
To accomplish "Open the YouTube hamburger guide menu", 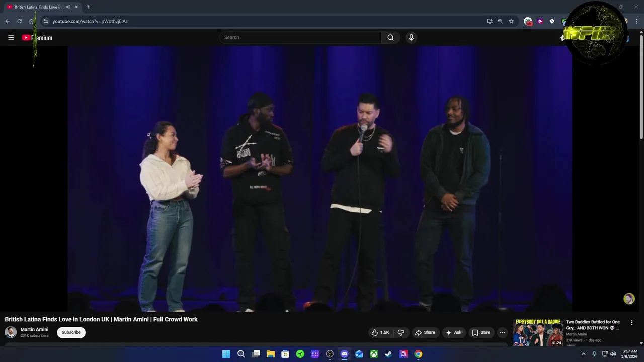I will 11,38.
